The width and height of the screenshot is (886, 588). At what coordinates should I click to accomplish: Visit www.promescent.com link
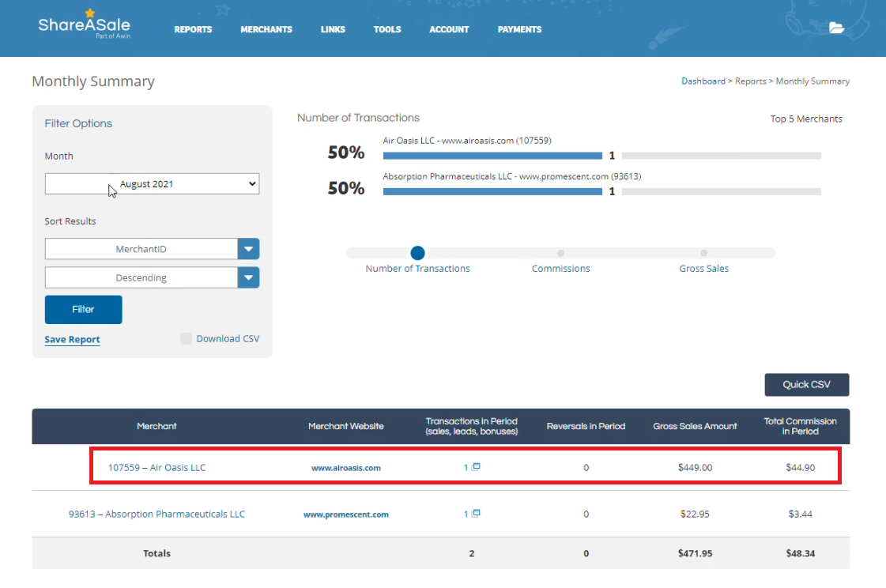pyautogui.click(x=346, y=514)
